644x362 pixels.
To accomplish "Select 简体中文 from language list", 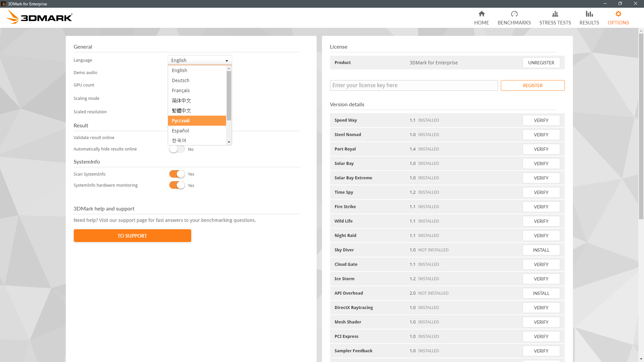I will pyautogui.click(x=197, y=101).
